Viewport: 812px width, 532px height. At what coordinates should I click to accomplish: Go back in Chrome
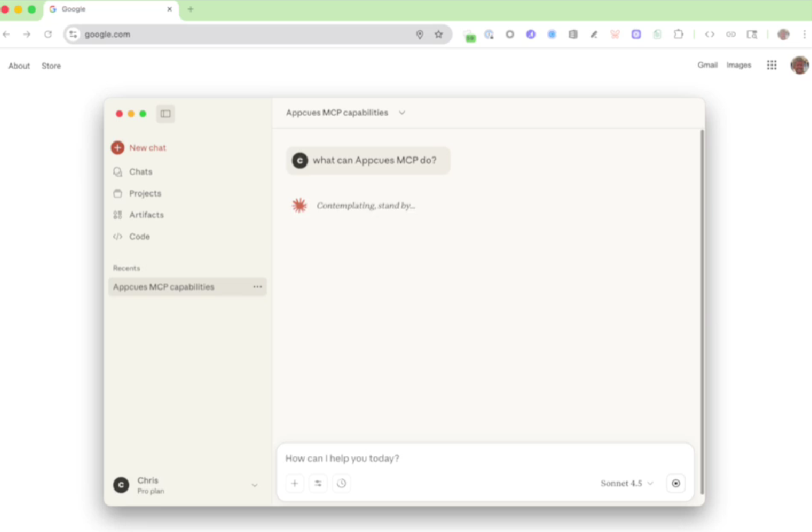click(7, 34)
